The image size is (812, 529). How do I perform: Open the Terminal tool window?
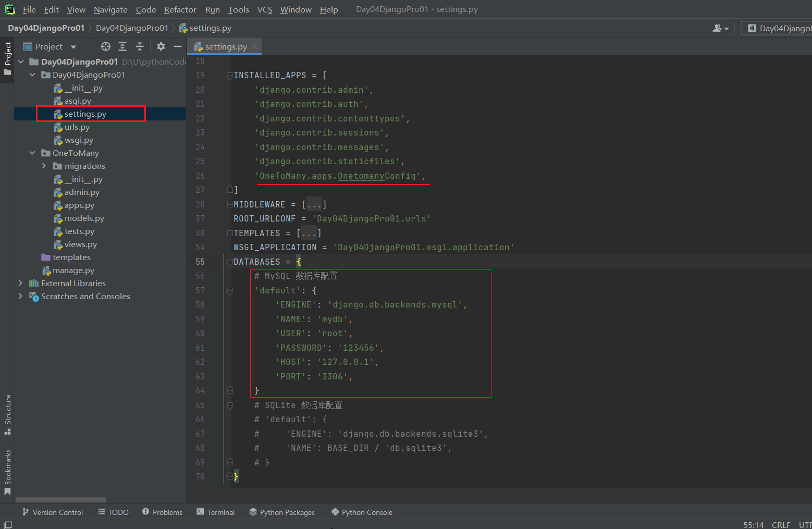click(x=215, y=512)
